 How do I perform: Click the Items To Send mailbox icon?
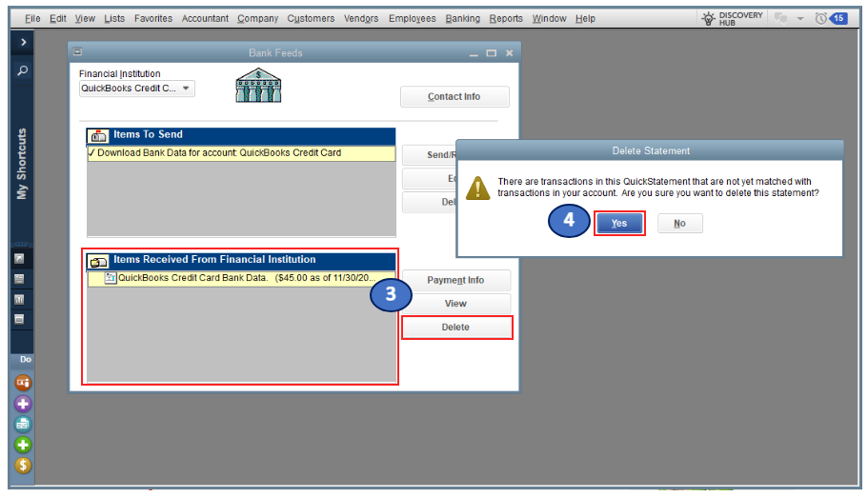[x=98, y=135]
